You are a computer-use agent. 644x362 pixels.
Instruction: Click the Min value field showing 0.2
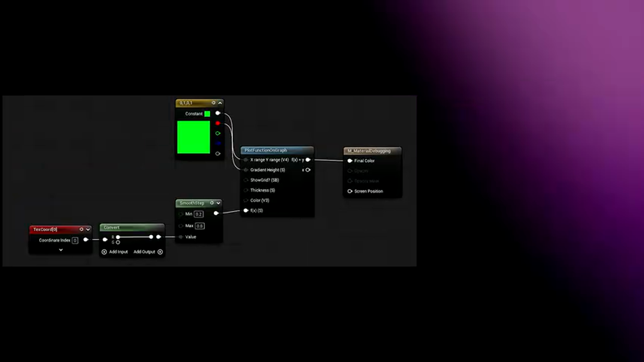(x=198, y=214)
